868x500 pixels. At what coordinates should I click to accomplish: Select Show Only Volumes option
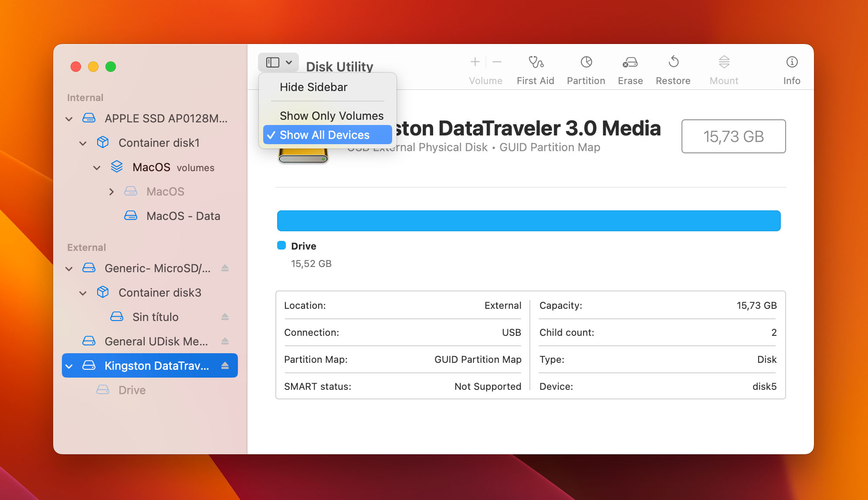(x=332, y=115)
